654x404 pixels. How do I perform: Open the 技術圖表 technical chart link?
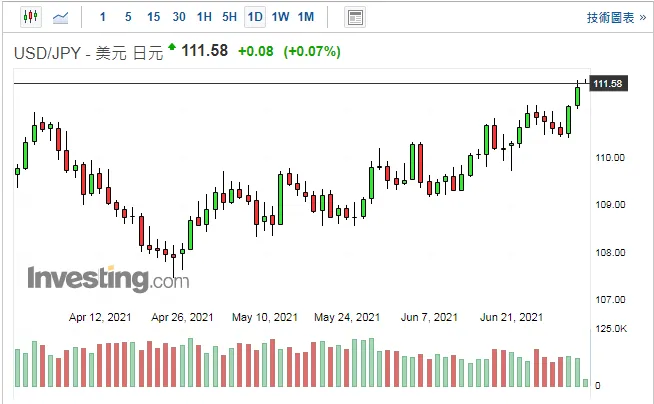tap(616, 18)
